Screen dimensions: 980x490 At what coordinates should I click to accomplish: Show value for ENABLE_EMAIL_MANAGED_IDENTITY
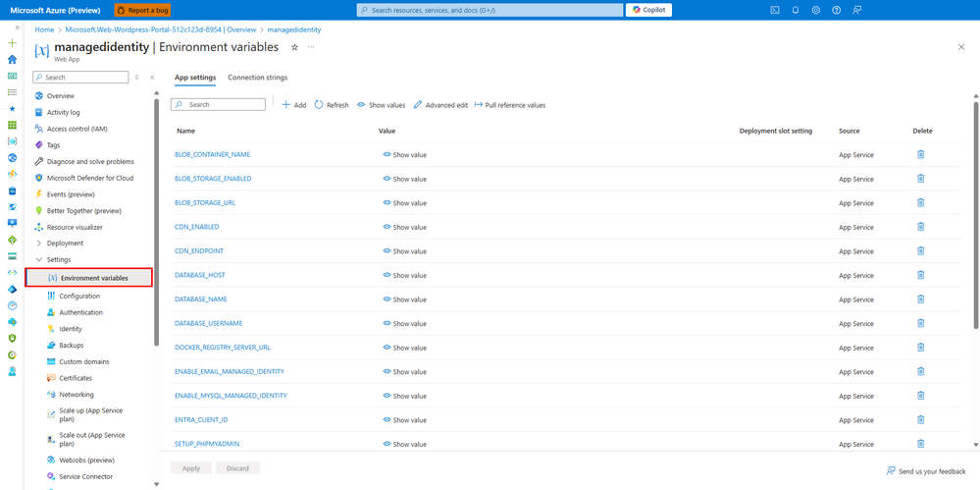[x=405, y=372]
